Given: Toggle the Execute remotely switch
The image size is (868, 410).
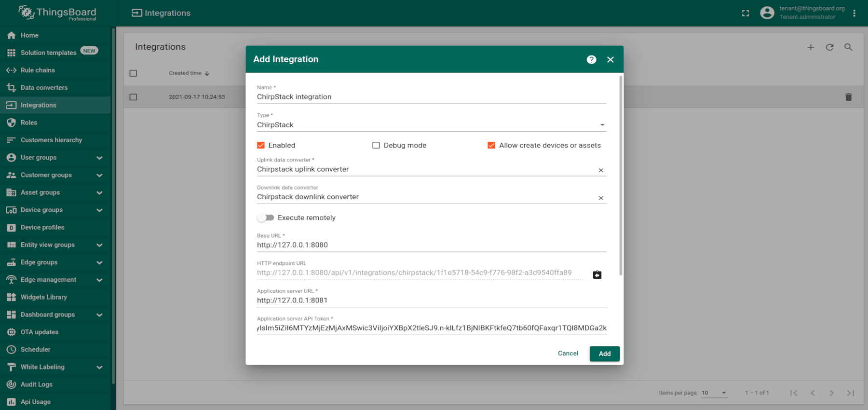Looking at the screenshot, I should point(265,218).
